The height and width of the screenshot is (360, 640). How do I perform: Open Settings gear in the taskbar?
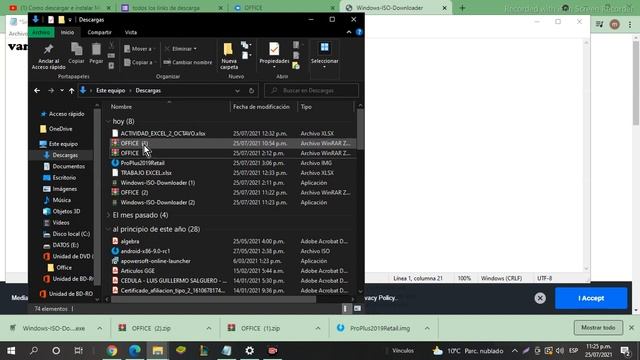click(x=249, y=351)
